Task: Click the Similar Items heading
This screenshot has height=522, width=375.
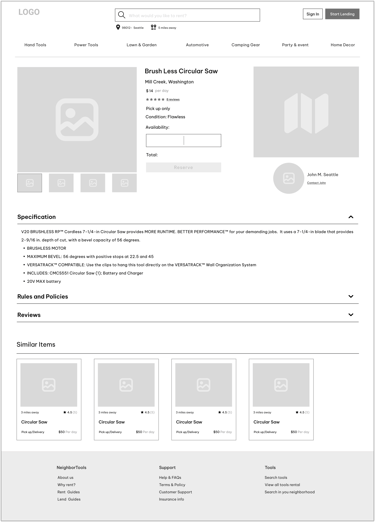Action: (36, 344)
